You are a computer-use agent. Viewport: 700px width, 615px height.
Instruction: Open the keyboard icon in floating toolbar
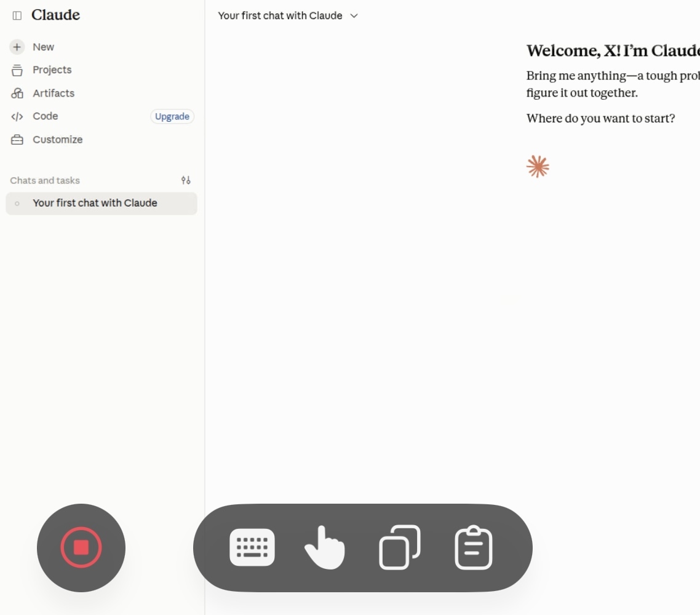pos(252,547)
